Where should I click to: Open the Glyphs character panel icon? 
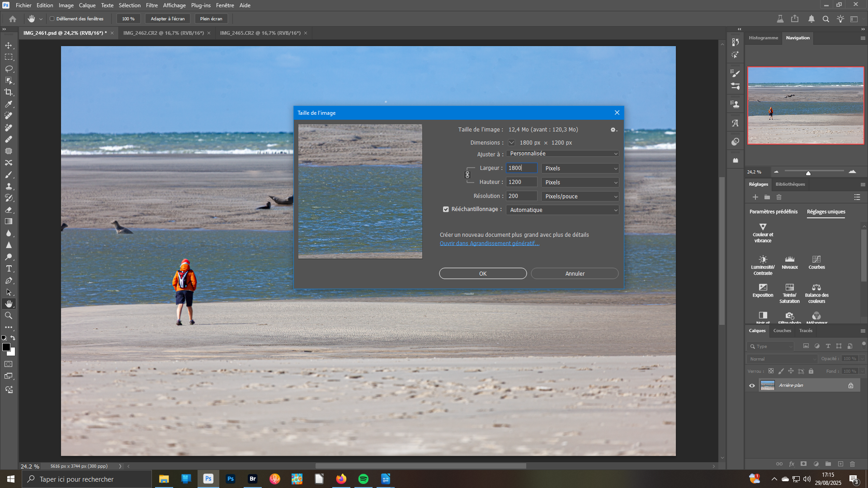(736, 123)
